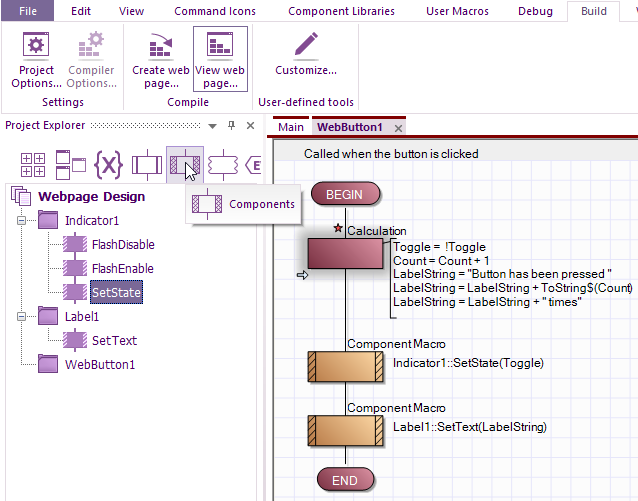The width and height of the screenshot is (638, 501).
Task: Select the Build ribbon tab
Action: tap(594, 11)
